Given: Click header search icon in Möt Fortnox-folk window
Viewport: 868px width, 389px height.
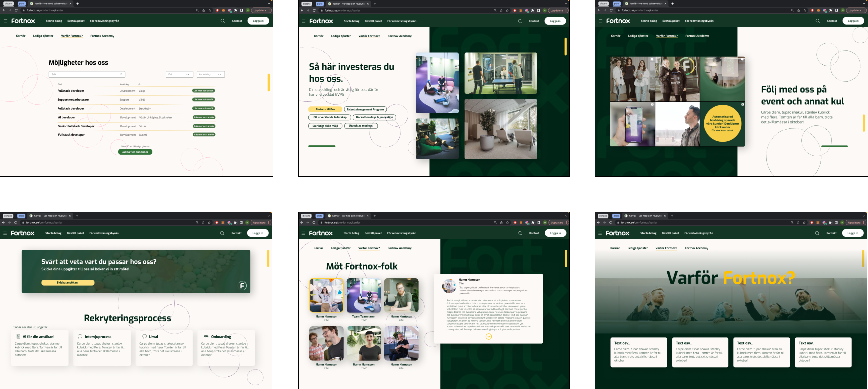Looking at the screenshot, I should coord(520,233).
